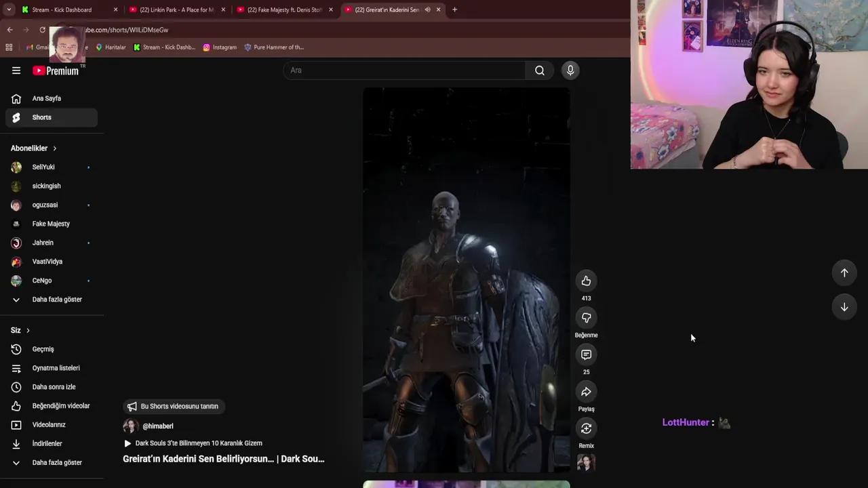
Task: Expand the Siz section chevron
Action: (x=28, y=331)
